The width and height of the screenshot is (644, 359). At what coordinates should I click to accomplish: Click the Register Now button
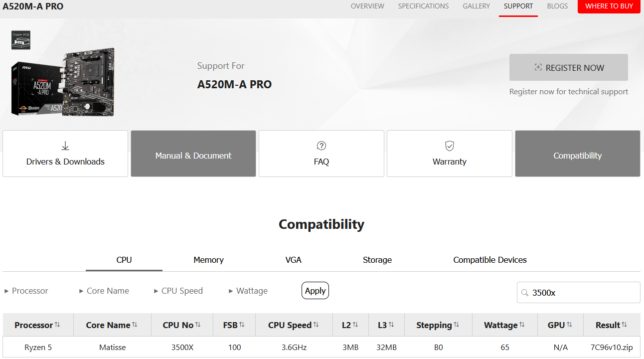click(569, 67)
